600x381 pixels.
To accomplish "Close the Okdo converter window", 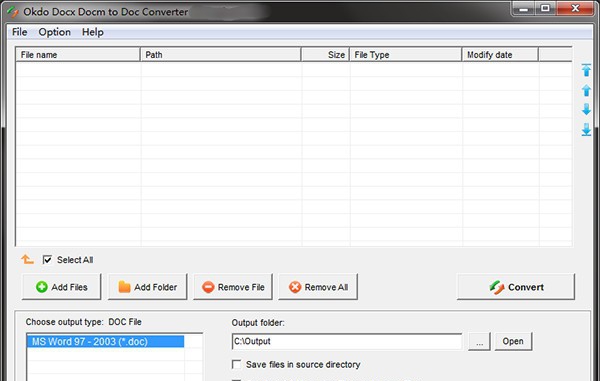I will point(575,8).
